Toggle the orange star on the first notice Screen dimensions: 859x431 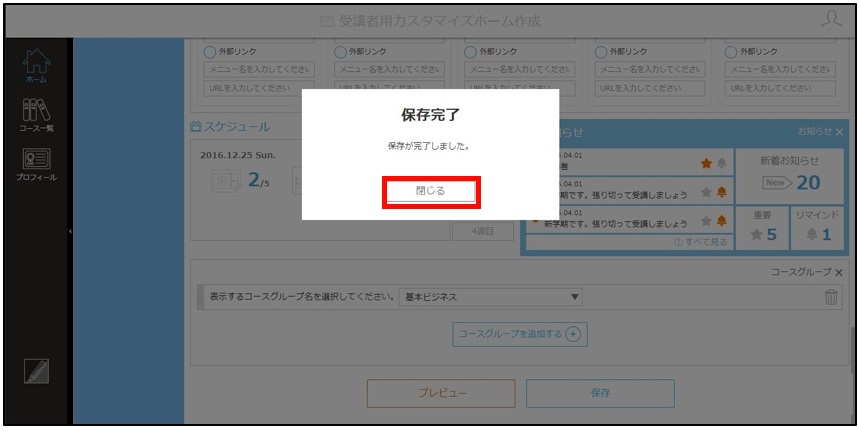706,163
